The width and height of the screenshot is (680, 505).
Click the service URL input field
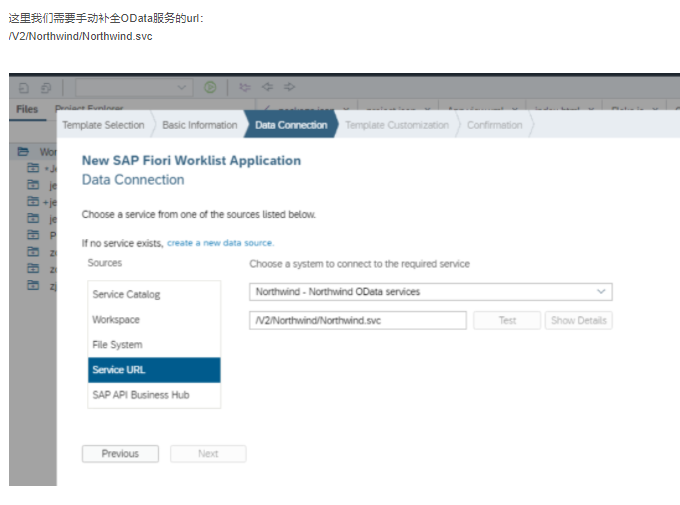(x=358, y=320)
